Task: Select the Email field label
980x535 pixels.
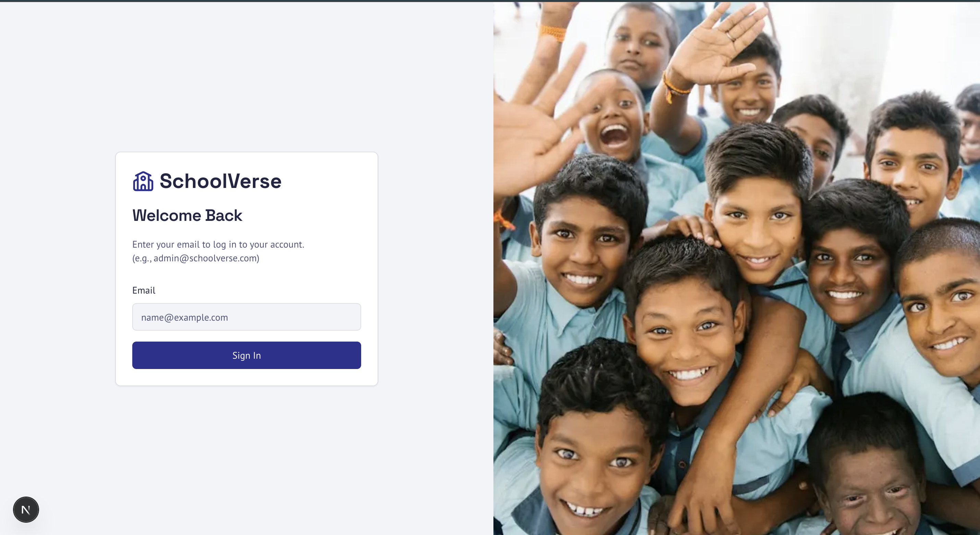Action: click(144, 290)
